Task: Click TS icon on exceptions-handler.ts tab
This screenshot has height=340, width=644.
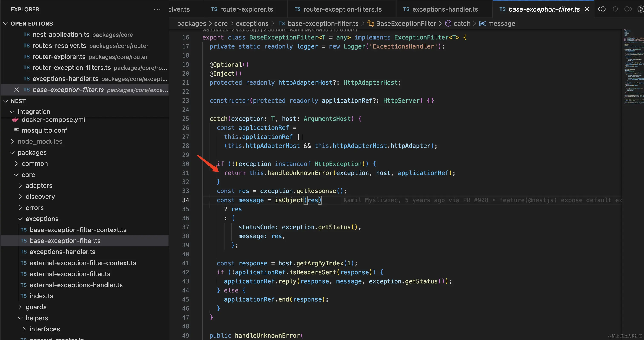Action: point(406,9)
